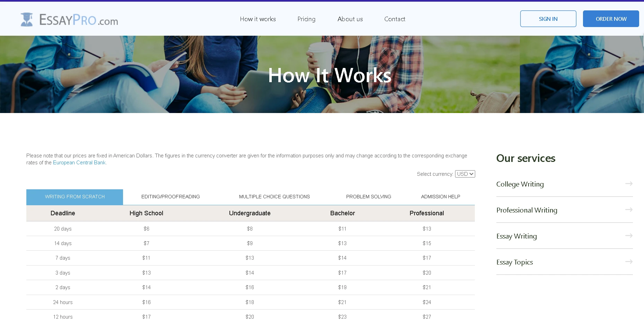Open the College Writing service link

pos(520,184)
